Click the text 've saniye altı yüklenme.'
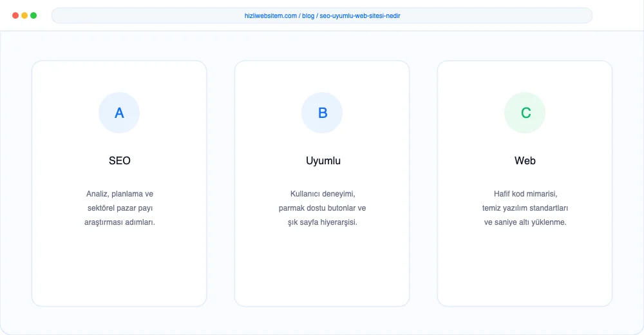 tap(525, 222)
